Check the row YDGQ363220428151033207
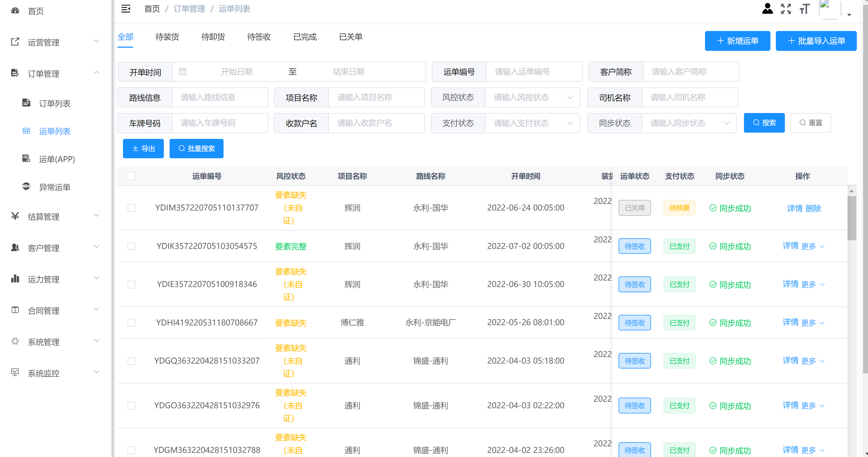Screen dimensions: 868x457 [131, 361]
